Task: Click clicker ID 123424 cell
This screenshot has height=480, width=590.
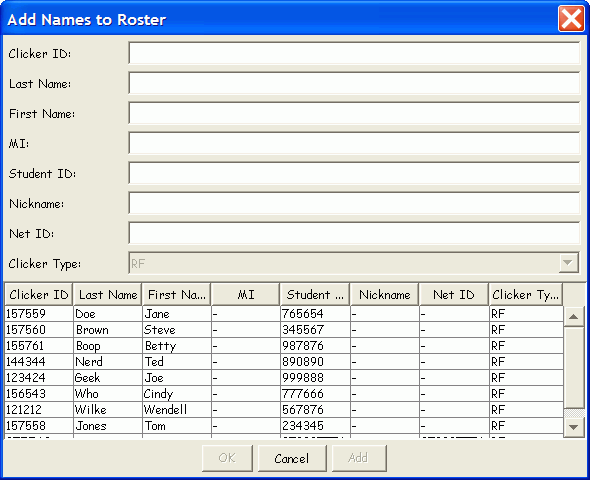Action: click(x=39, y=378)
